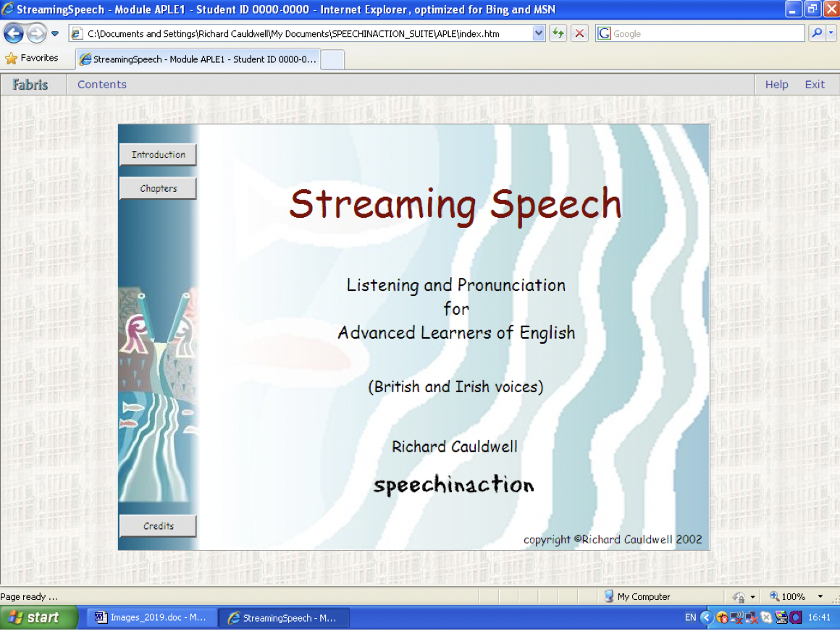Open the Contents menu
This screenshot has width=840, height=631.
click(102, 85)
